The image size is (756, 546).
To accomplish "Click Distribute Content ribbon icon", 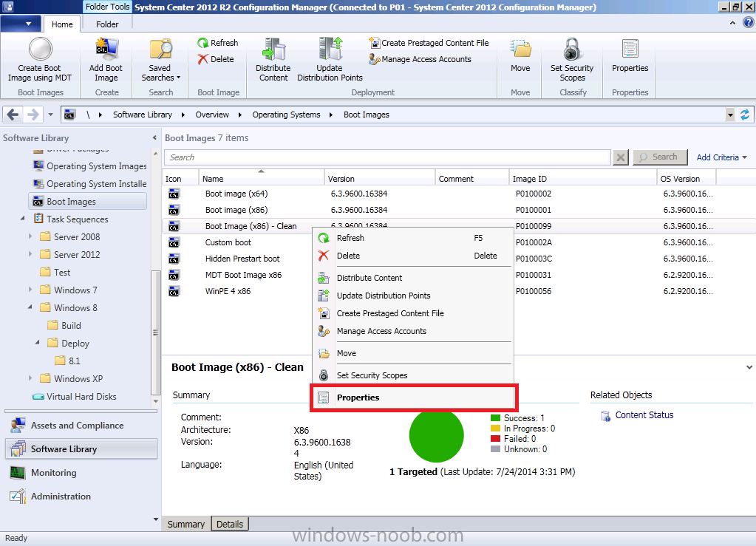I will (273, 50).
